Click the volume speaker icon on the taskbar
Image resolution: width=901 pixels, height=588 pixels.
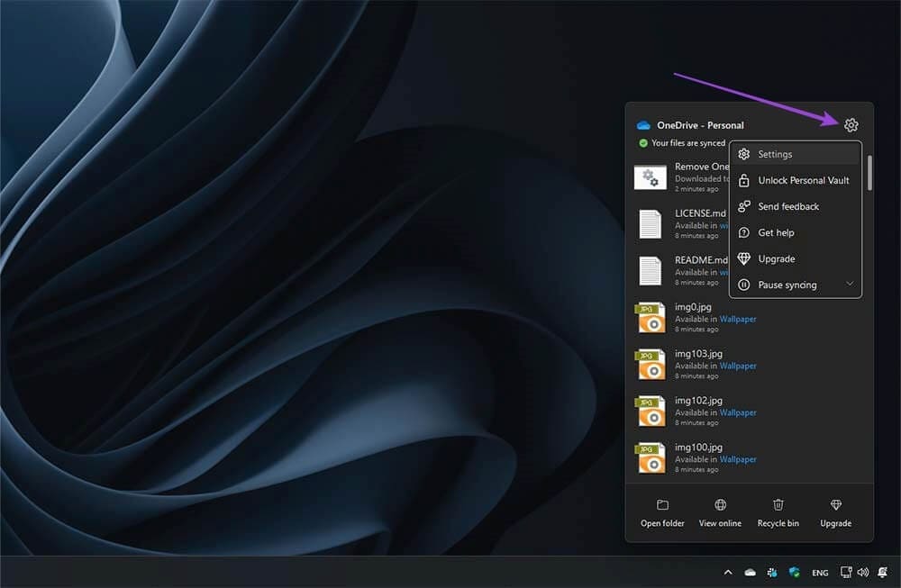[x=863, y=573]
